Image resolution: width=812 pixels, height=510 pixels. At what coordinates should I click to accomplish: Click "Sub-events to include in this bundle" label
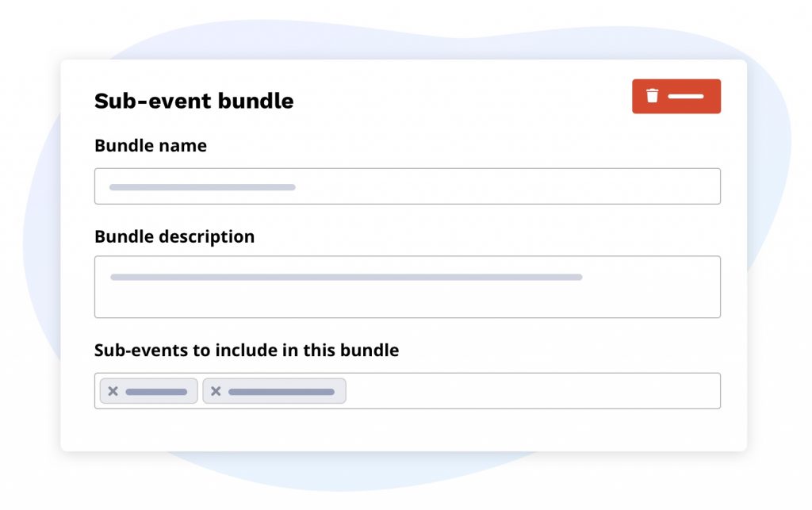246,350
